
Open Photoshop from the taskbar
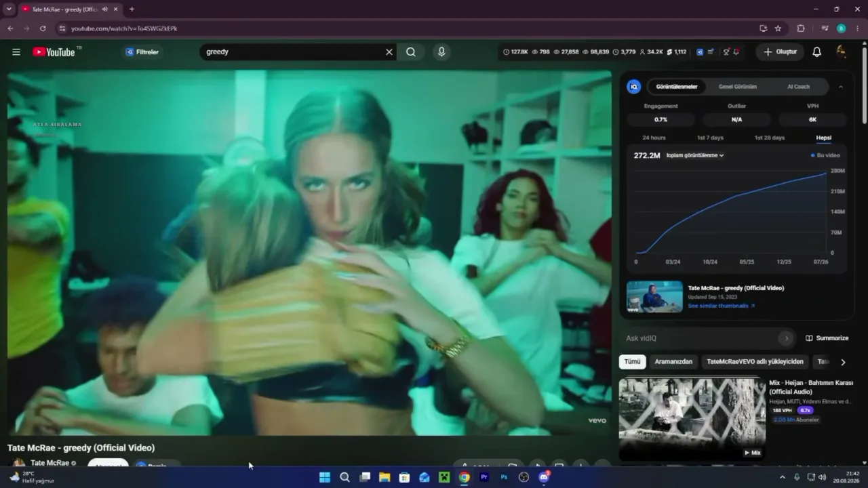[504, 477]
